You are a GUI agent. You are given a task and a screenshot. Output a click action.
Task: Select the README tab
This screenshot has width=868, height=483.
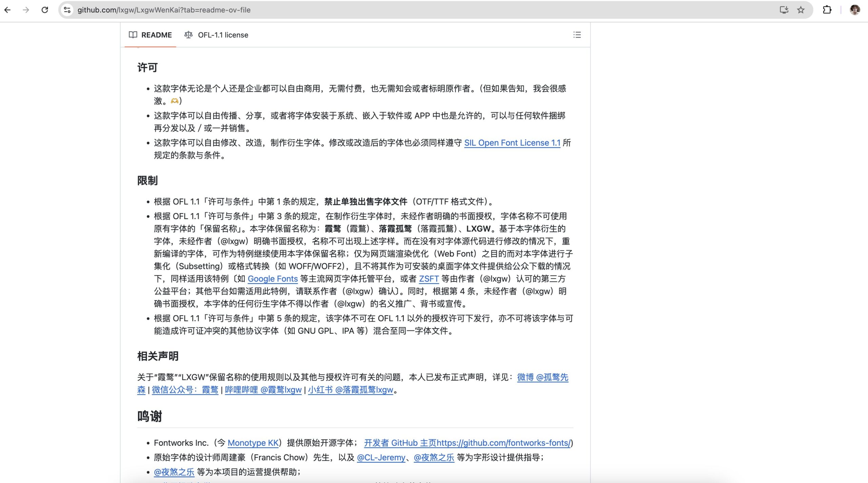click(150, 35)
